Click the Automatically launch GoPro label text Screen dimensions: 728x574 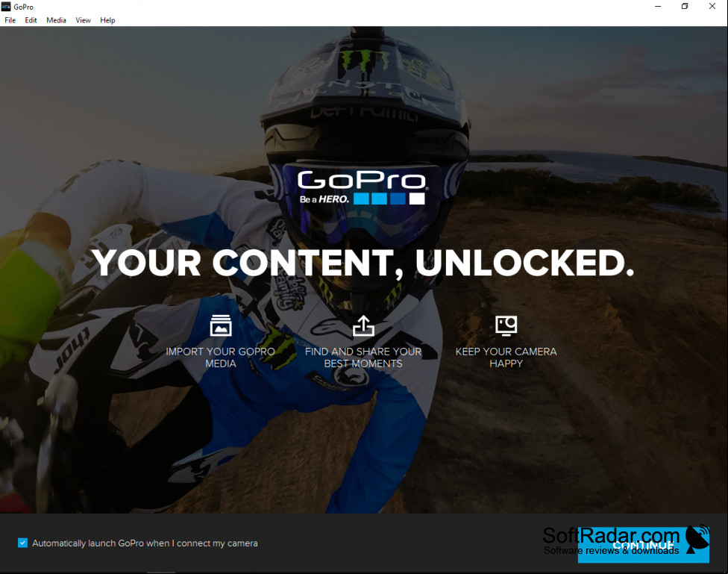click(145, 543)
